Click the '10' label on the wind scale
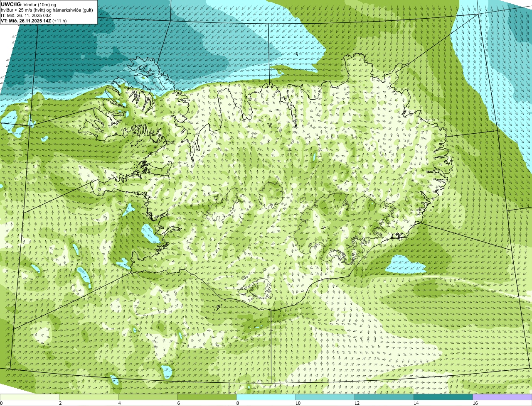Screen dimensions: 532x406 (x=298, y=403)
